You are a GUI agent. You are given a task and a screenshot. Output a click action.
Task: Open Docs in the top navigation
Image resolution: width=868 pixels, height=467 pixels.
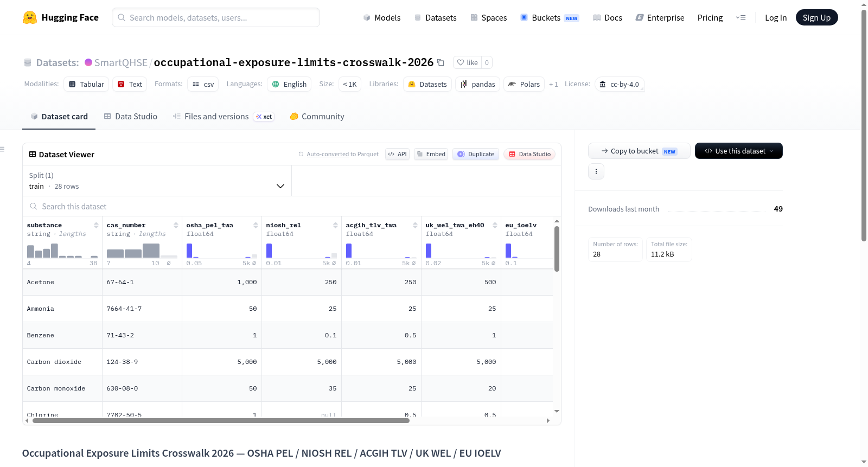[607, 18]
